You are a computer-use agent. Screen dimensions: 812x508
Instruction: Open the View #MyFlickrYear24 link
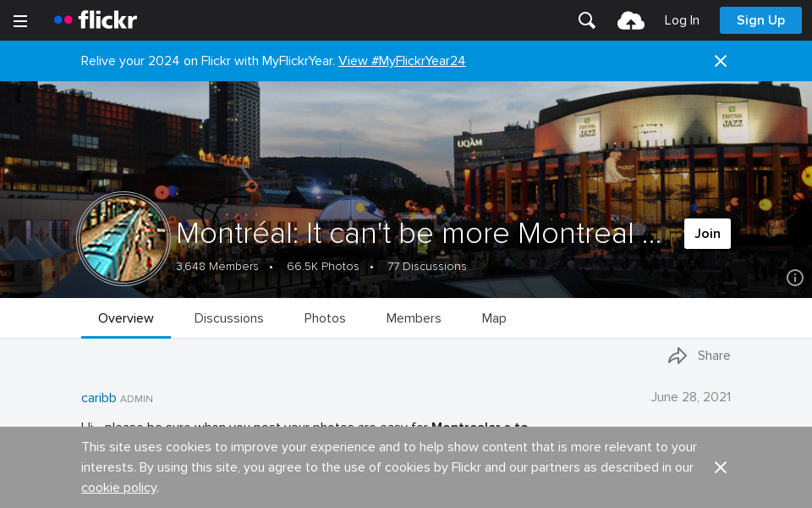tap(401, 61)
